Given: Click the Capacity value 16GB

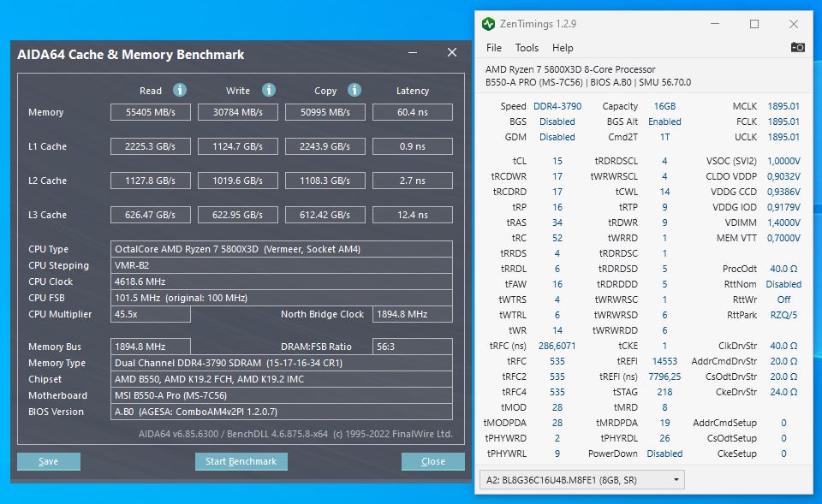Looking at the screenshot, I should 664,106.
